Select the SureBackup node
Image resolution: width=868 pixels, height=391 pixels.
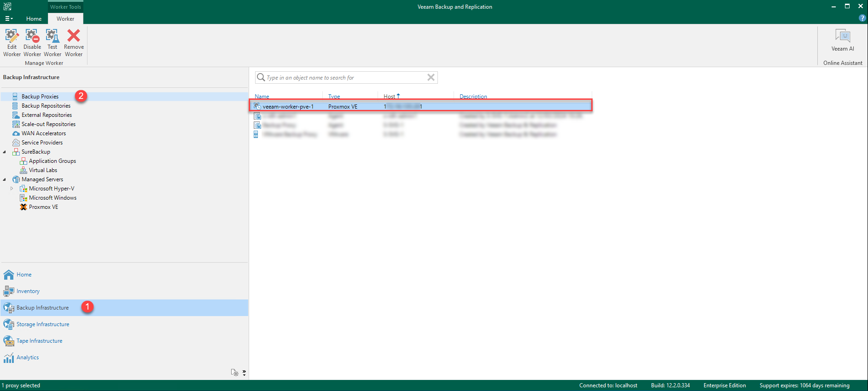[36, 152]
